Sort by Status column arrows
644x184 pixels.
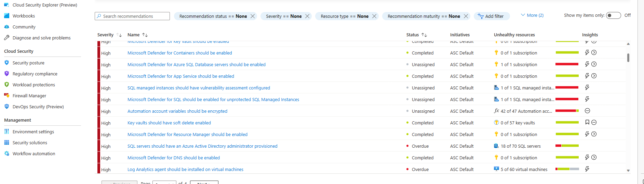pyautogui.click(x=424, y=35)
